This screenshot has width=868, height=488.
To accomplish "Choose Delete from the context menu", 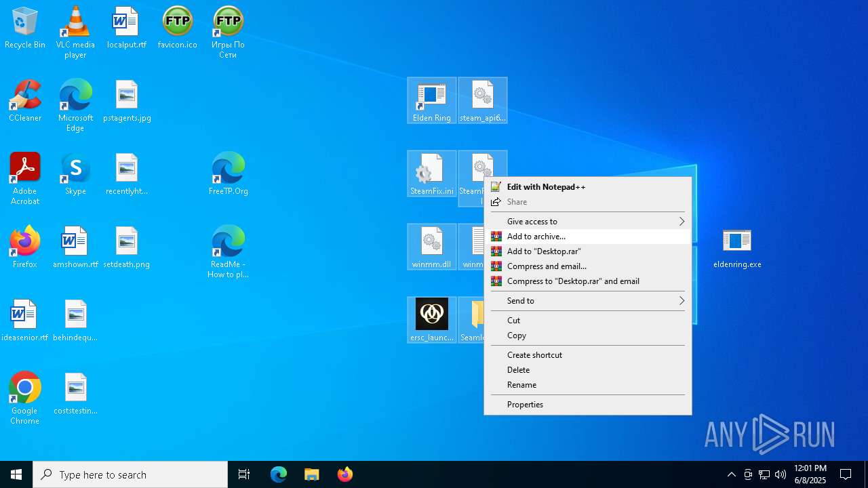I will coord(587,370).
